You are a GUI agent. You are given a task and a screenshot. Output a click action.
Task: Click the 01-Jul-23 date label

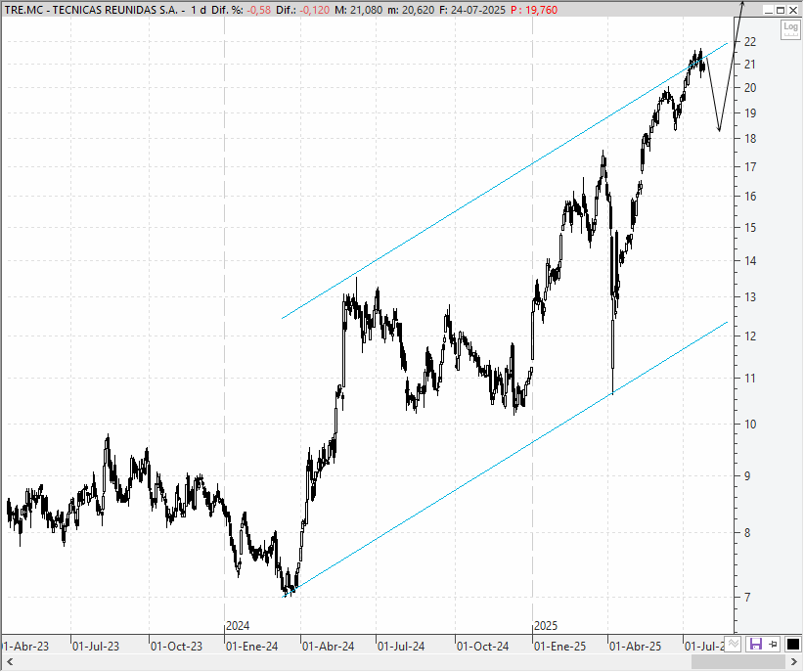pyautogui.click(x=96, y=647)
